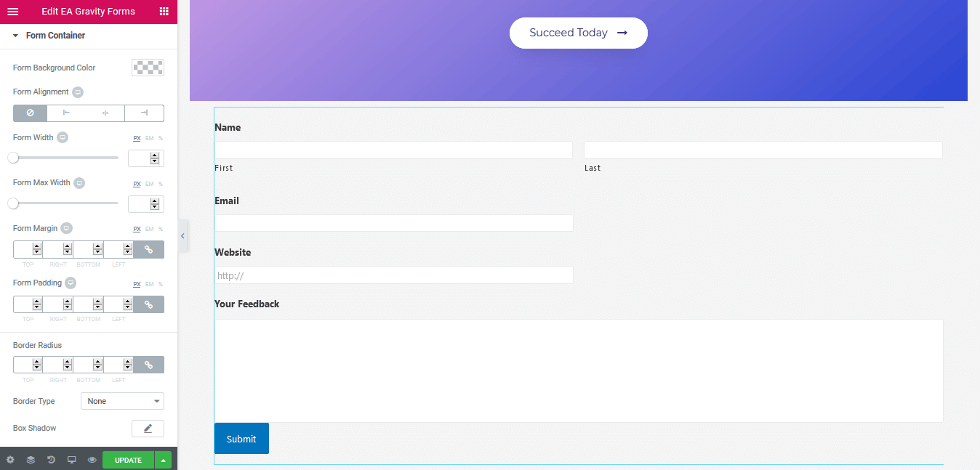980x470 pixels.
Task: Preview changes with the eye icon
Action: 92,460
